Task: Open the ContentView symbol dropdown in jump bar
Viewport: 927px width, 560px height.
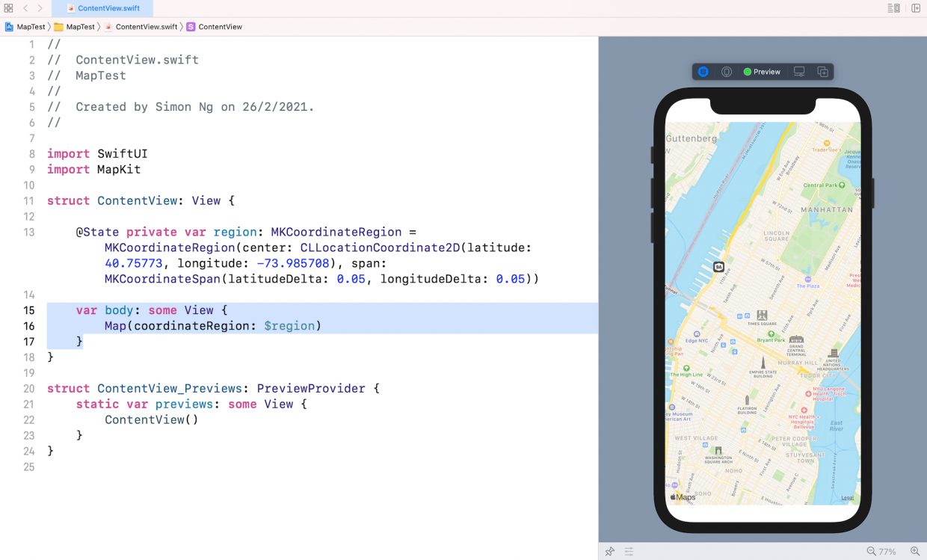Action: [x=219, y=26]
